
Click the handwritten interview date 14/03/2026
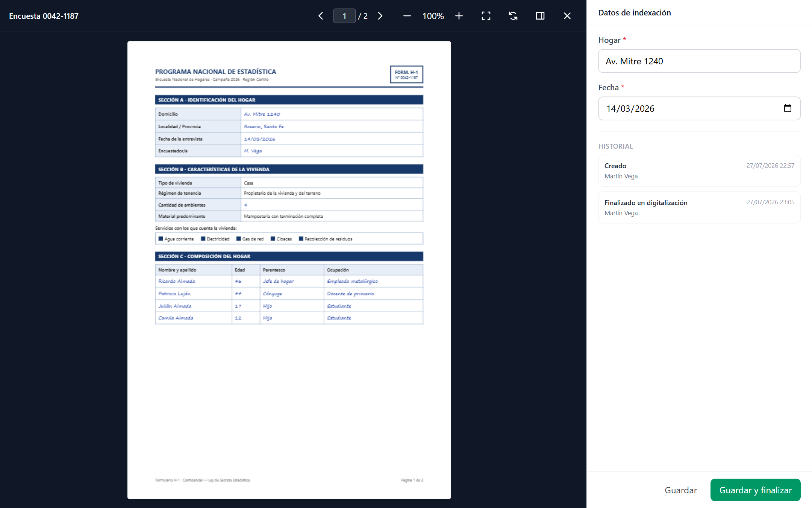pos(259,139)
